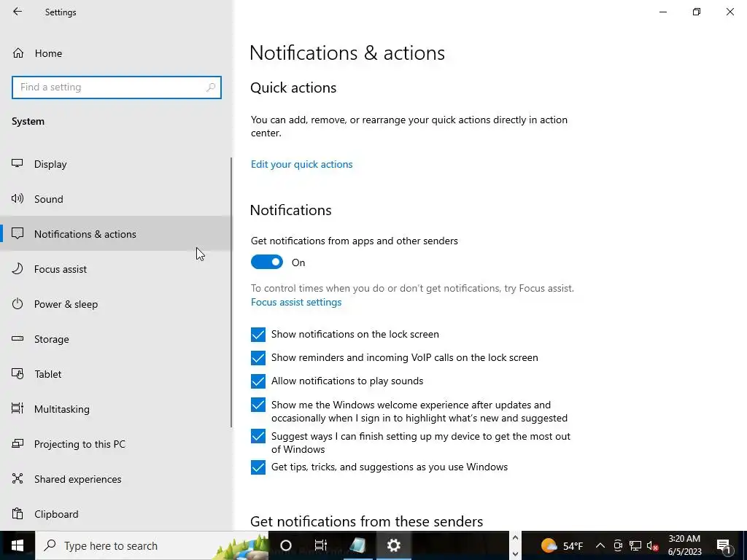Click taskbar toolbar scroll-down arrow

515,554
